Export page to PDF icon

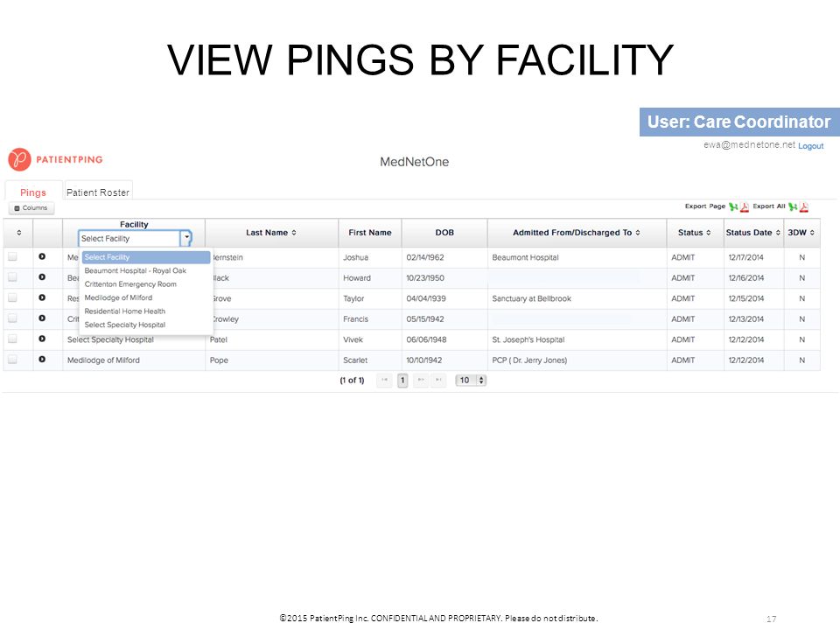click(x=744, y=206)
